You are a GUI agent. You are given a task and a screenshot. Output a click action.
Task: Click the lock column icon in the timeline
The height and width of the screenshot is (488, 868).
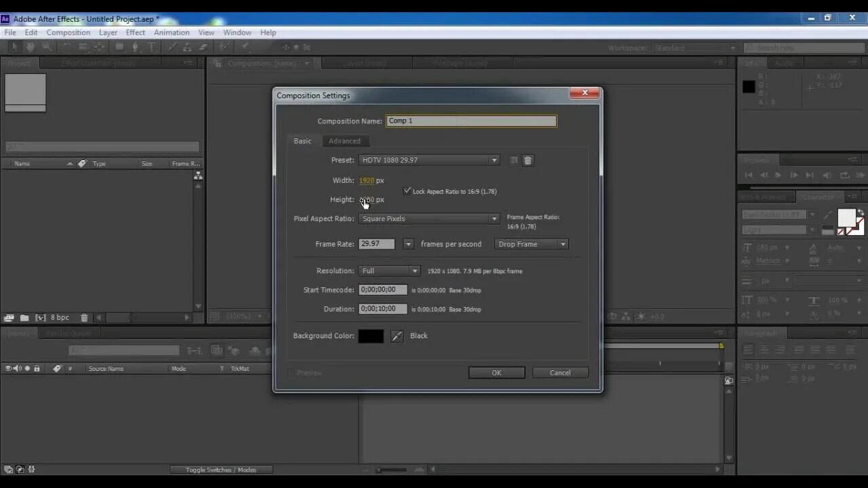[37, 369]
